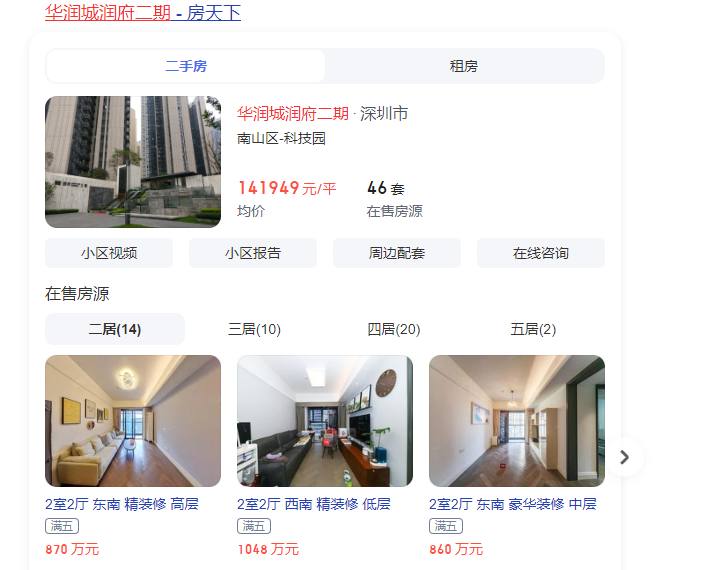Click the 2室2厅 东南 豪华装修 中层 listing title

click(513, 504)
